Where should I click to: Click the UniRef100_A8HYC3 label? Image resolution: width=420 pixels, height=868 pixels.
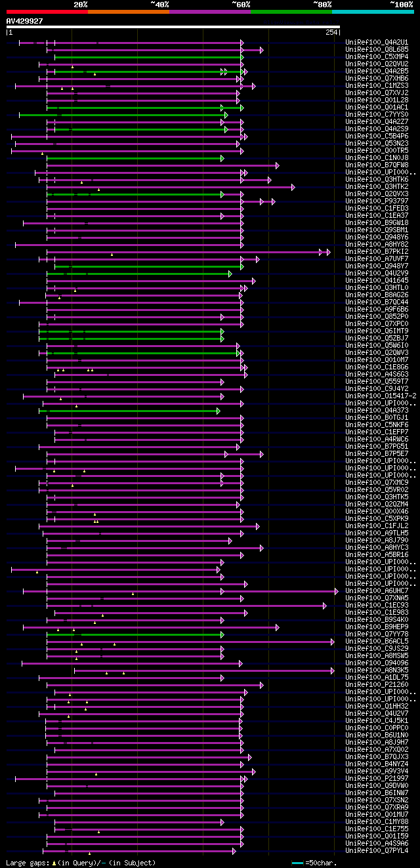(x=377, y=547)
